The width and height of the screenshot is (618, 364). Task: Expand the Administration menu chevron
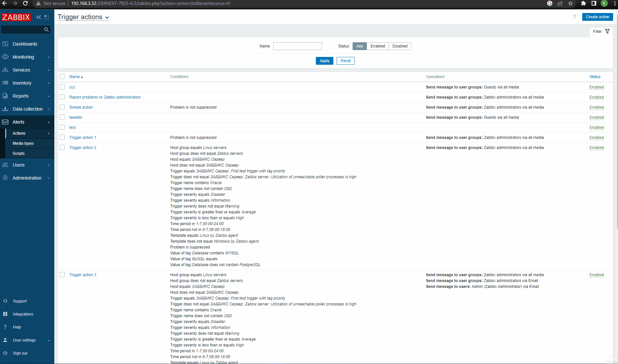click(49, 178)
